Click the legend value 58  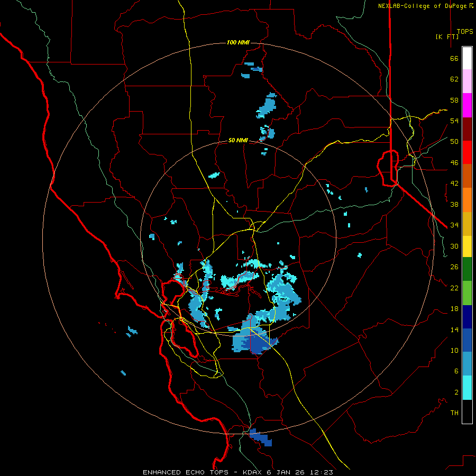click(454, 100)
